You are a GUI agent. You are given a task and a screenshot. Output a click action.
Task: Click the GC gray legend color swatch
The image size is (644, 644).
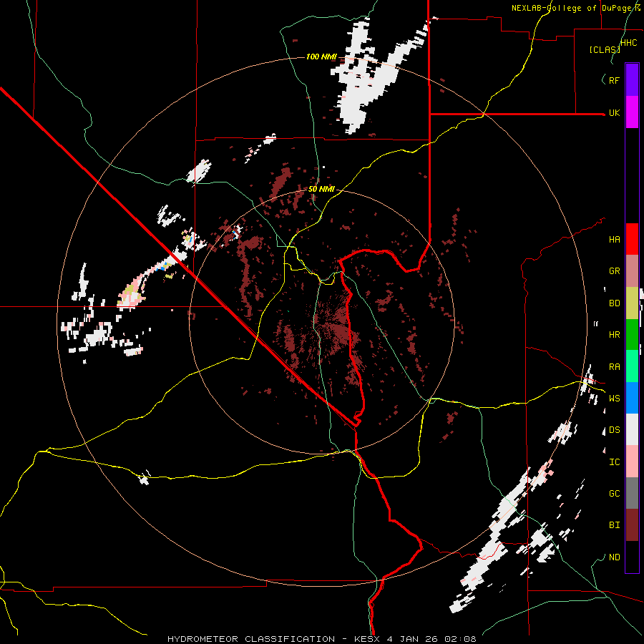(x=632, y=493)
